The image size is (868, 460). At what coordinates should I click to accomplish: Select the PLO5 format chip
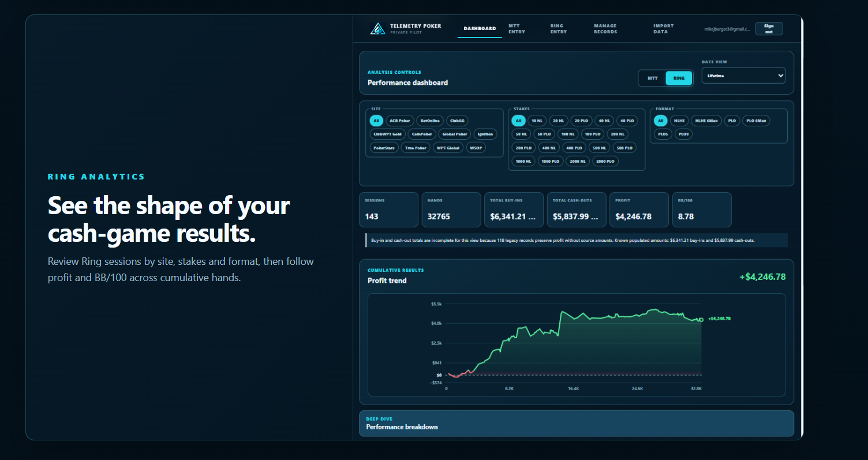[x=664, y=134]
